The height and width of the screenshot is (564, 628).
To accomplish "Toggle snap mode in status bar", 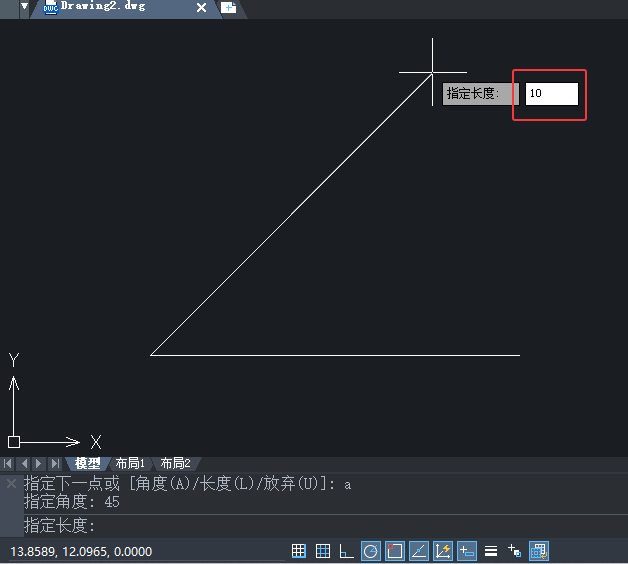I will (299, 551).
